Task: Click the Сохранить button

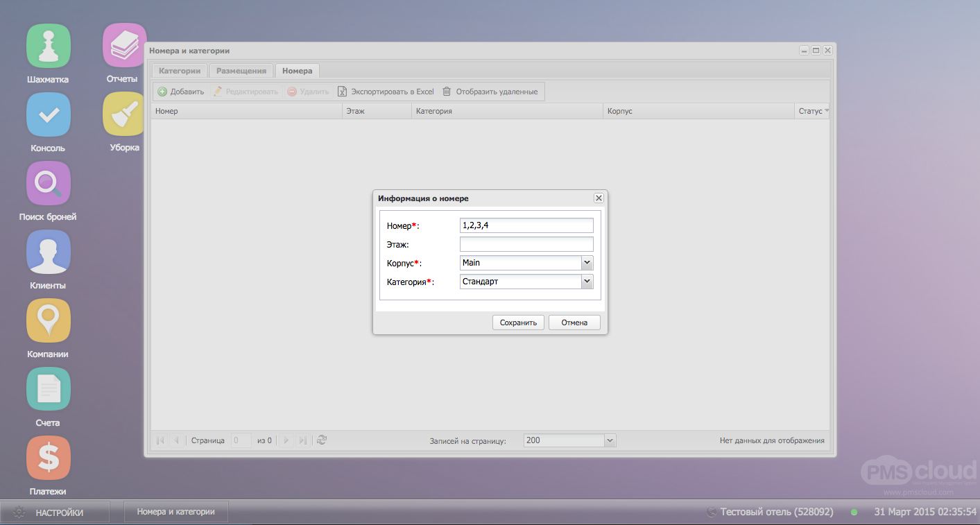Action: click(518, 322)
